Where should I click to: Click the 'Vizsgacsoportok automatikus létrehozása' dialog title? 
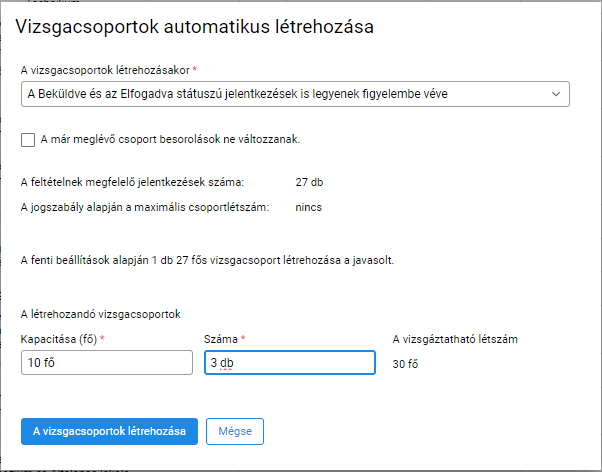(x=194, y=27)
